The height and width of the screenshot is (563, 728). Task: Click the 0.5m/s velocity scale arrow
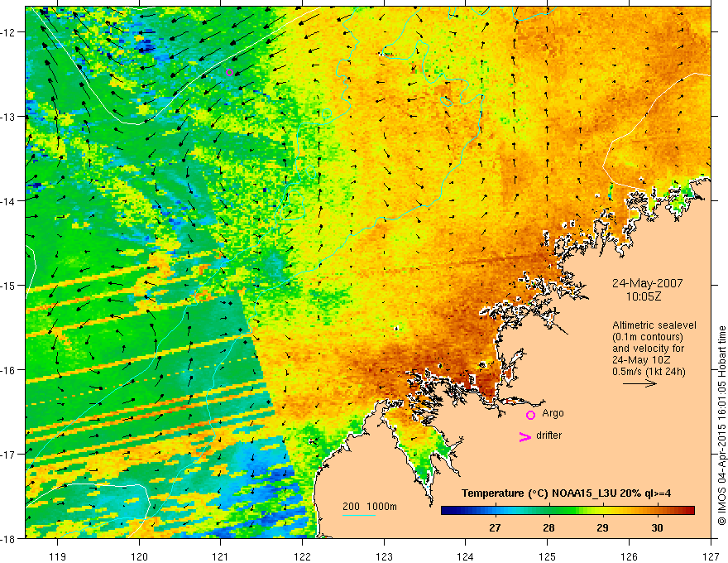pyautogui.click(x=639, y=383)
